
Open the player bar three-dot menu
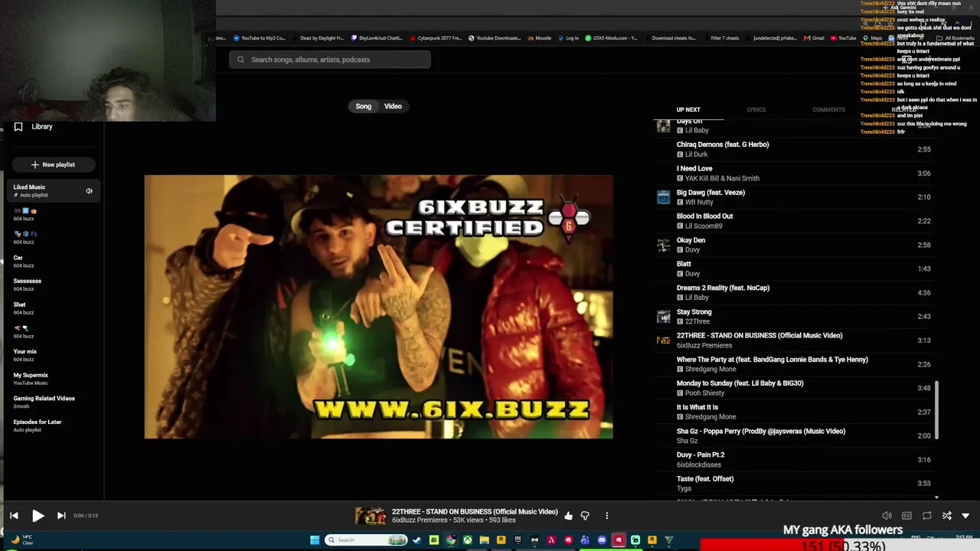click(x=606, y=516)
